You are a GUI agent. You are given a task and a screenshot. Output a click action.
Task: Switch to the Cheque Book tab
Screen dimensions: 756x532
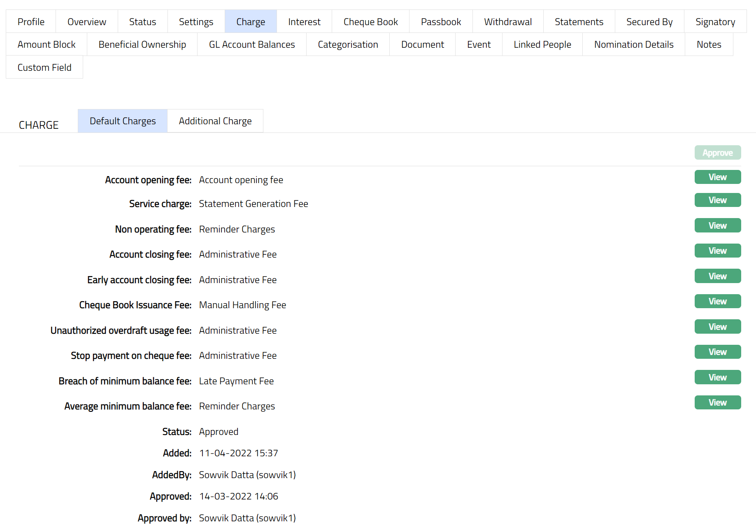[x=370, y=22]
